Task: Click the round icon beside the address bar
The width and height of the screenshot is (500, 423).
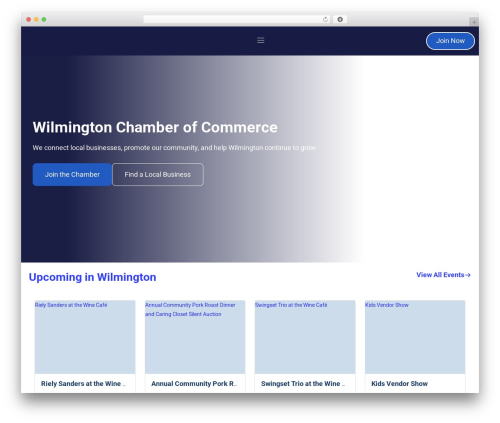Action: 340,19
